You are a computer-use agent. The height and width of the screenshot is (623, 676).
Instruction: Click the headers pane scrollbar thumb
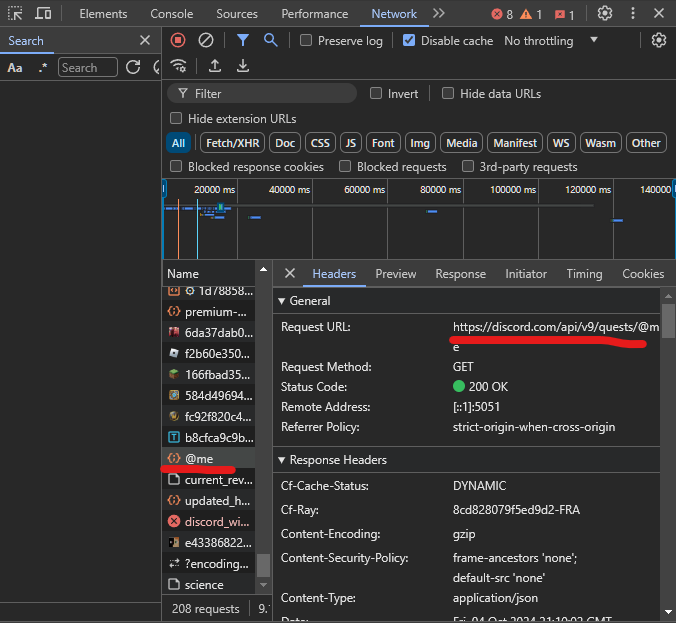(668, 321)
